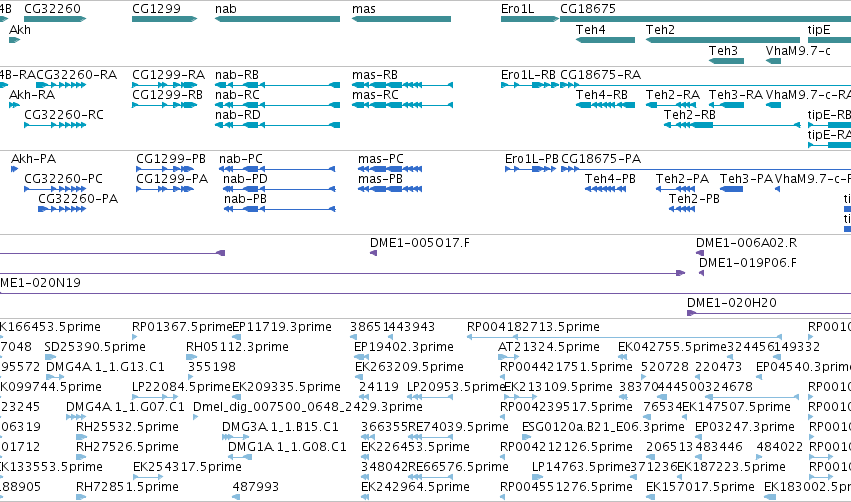Select the CG18675 gene label

[x=588, y=9]
